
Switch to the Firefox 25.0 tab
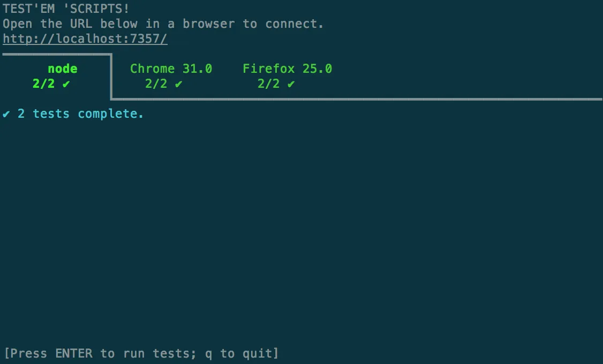pos(287,69)
